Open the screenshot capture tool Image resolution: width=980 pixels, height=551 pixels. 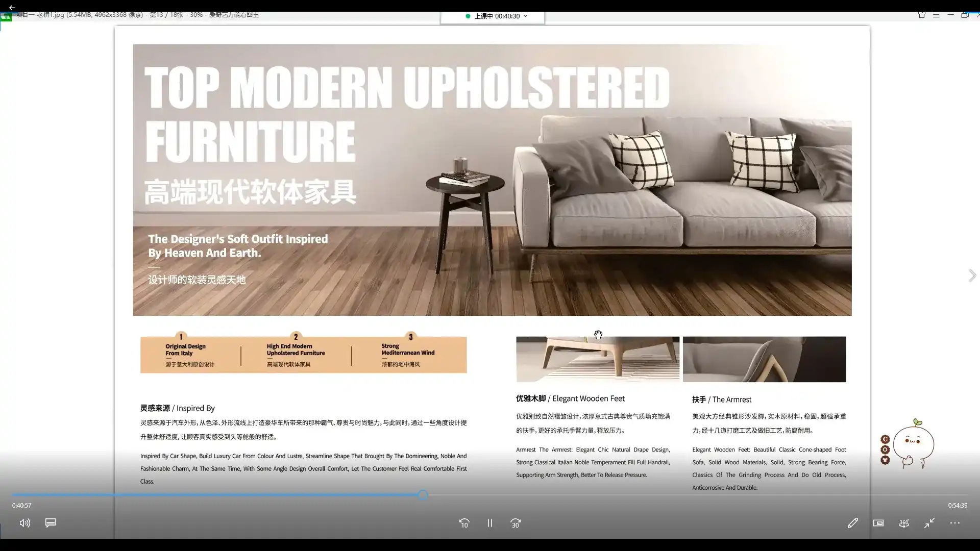point(878,523)
